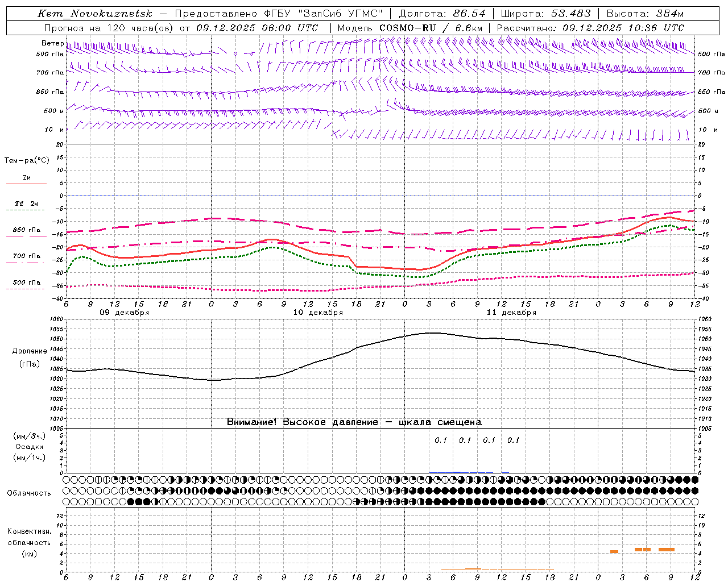Select the Широта: 53.483 value
Image resolution: width=728 pixels, height=582 pixels.
click(x=545, y=14)
